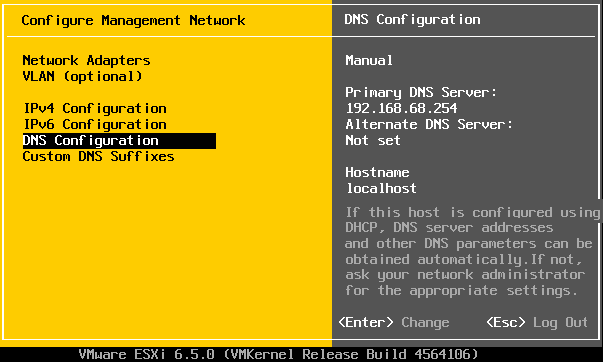Click the Not set value

coord(373,140)
